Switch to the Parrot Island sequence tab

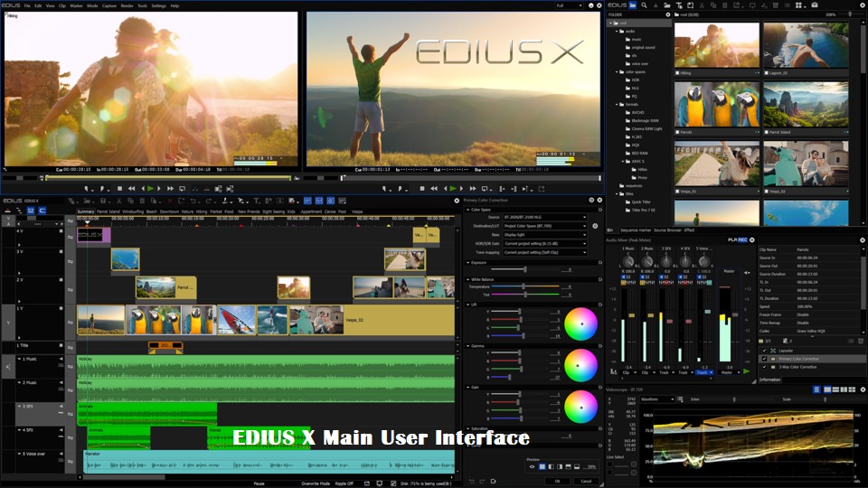(x=108, y=211)
